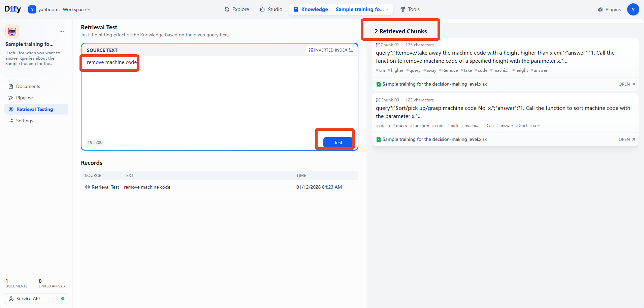Click the Chunk-01 grid icon
Screen dimensions: 644x308
(378, 45)
